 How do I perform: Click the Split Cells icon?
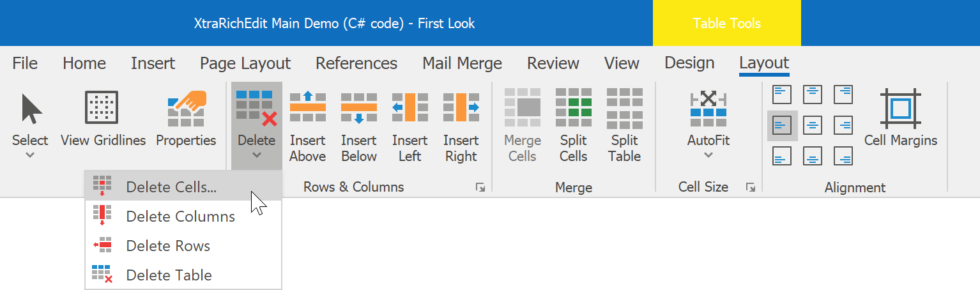(573, 107)
